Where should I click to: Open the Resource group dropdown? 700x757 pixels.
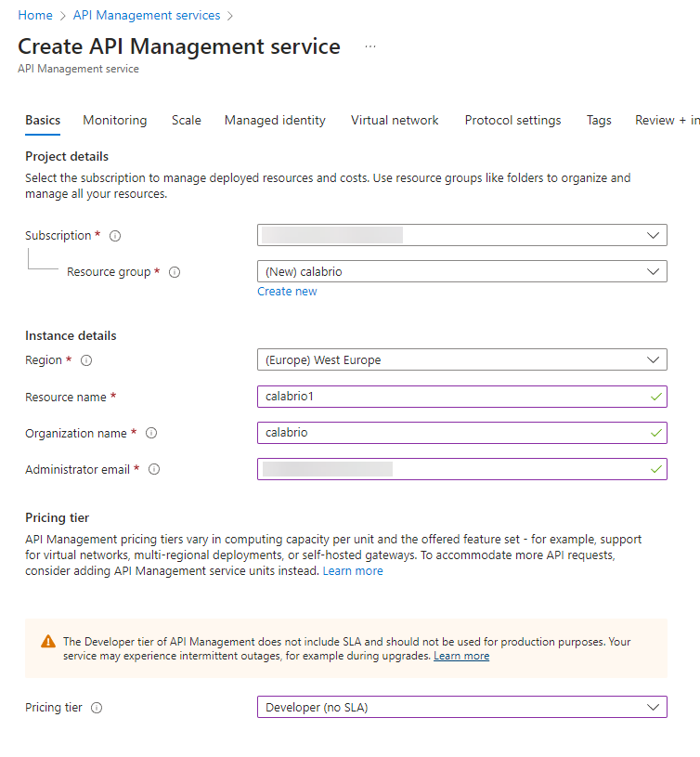(462, 271)
